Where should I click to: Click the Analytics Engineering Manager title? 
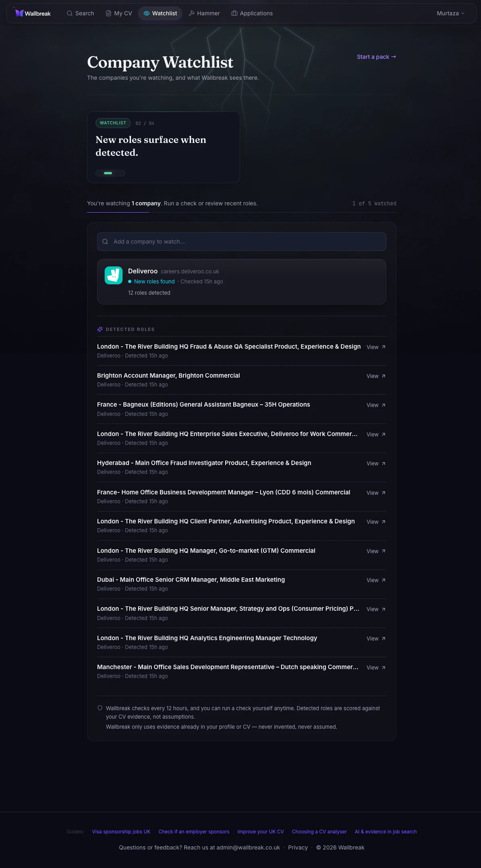pos(207,638)
